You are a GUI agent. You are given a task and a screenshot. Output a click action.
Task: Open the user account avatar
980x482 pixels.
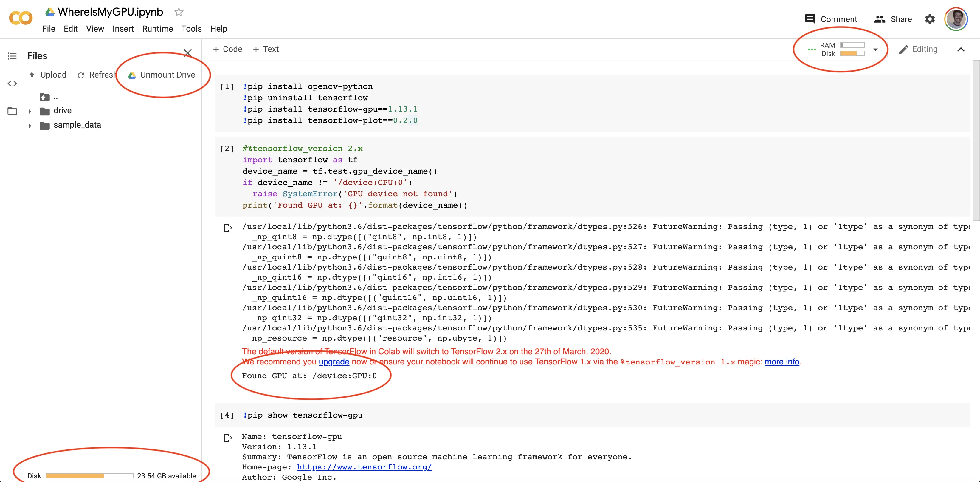[x=956, y=19]
